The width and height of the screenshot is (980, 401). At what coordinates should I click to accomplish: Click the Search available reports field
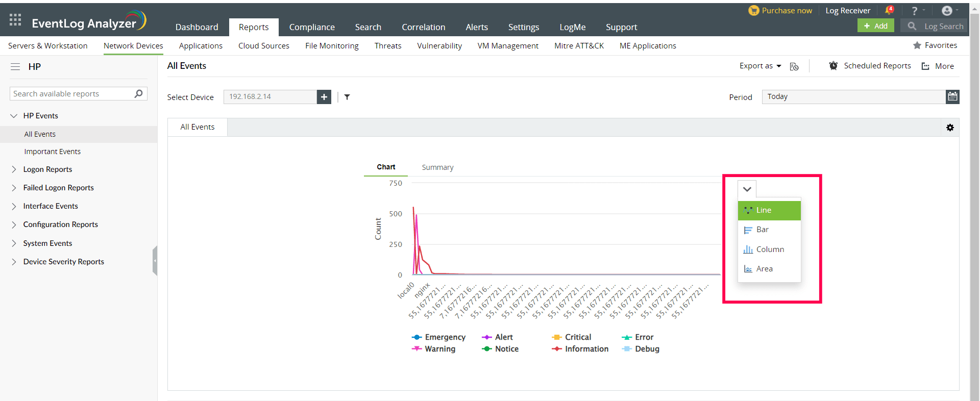tap(71, 94)
